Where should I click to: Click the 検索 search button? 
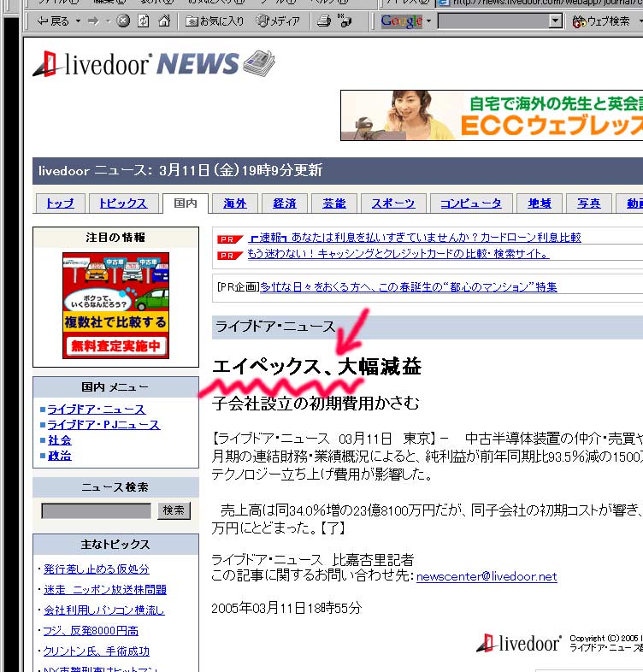174,510
